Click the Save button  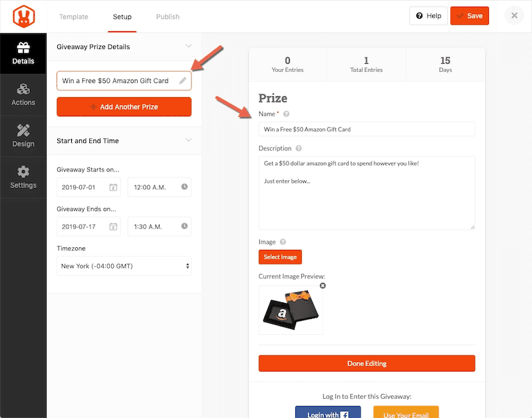pyautogui.click(x=469, y=16)
